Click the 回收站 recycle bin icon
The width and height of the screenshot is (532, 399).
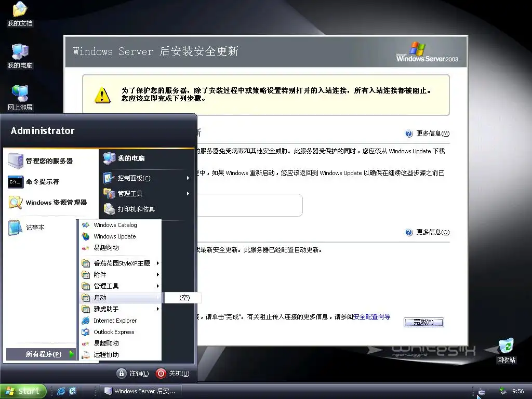506,351
